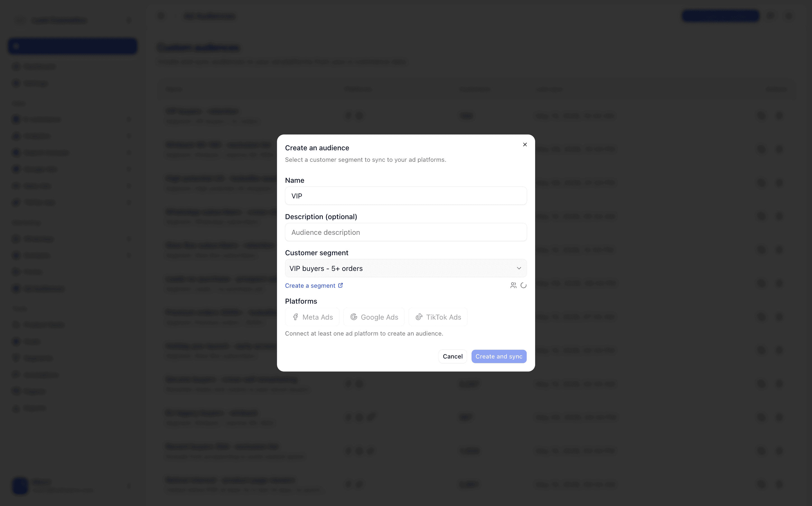Cancel the audience creation
Viewport: 812px width, 506px height.
coord(452,356)
